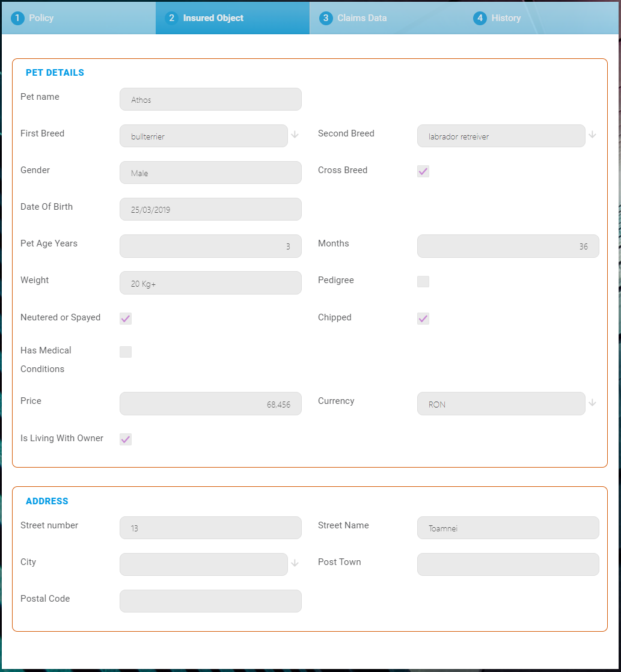Toggle the Cross Breed checkbox
This screenshot has width=621, height=672.
[423, 171]
